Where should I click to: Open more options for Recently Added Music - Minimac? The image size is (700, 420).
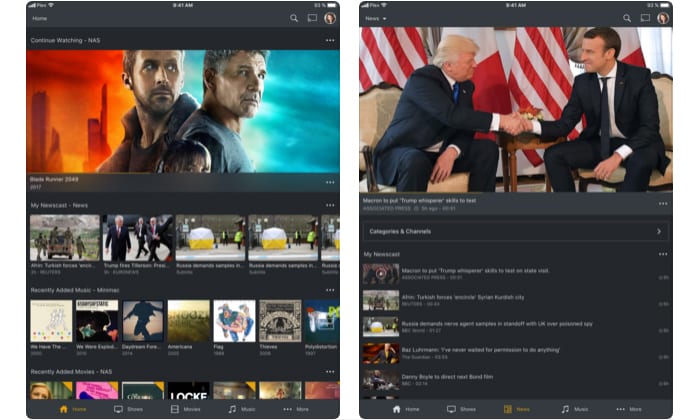pyautogui.click(x=330, y=290)
